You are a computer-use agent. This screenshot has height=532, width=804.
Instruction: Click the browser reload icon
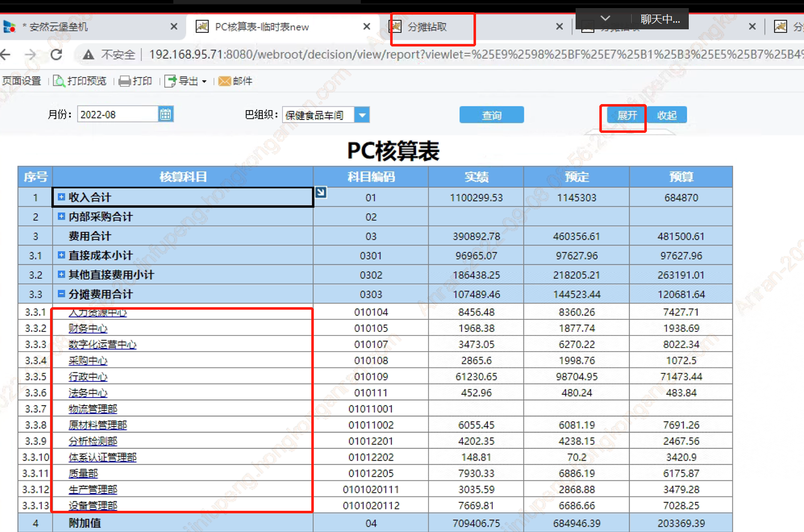coord(57,55)
